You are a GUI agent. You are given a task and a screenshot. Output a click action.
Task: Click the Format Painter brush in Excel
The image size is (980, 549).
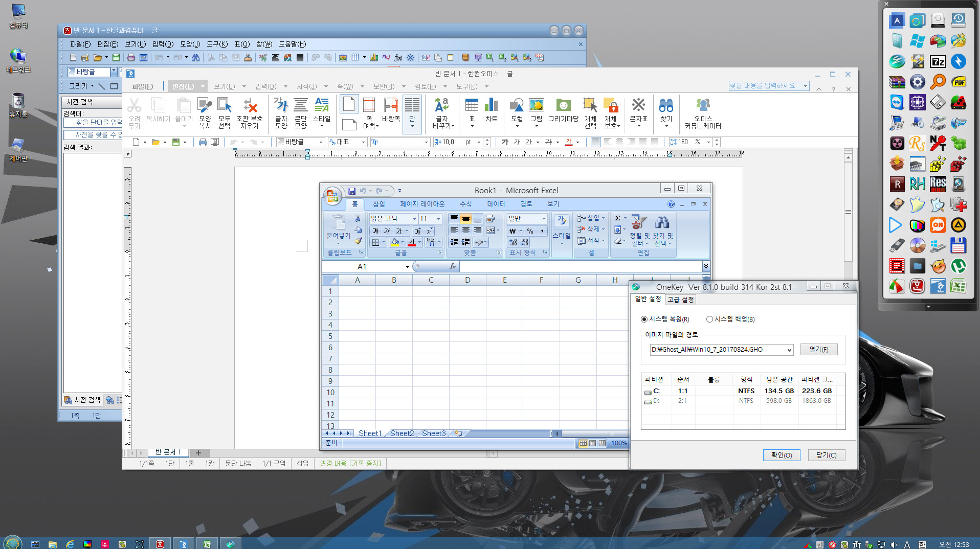358,240
